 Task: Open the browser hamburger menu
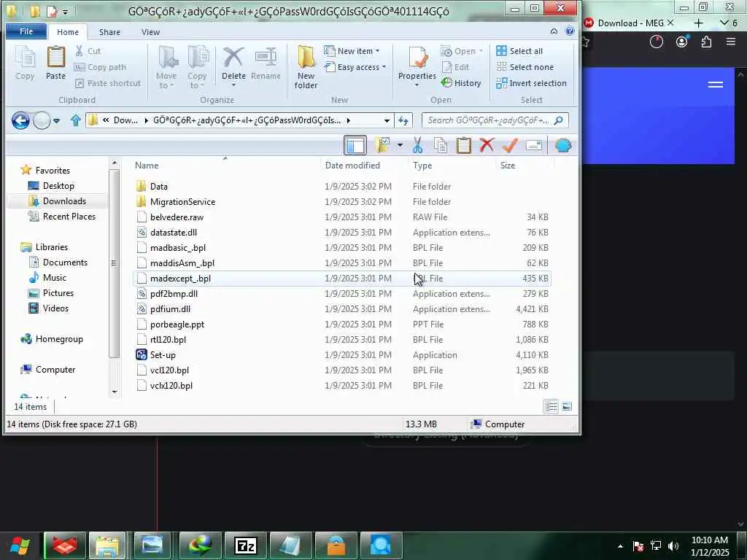click(731, 42)
